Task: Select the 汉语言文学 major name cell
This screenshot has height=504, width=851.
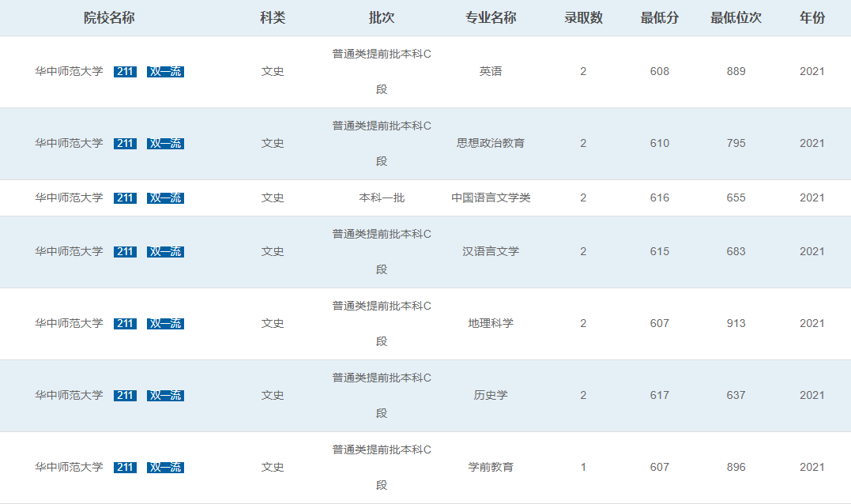Action: (491, 252)
